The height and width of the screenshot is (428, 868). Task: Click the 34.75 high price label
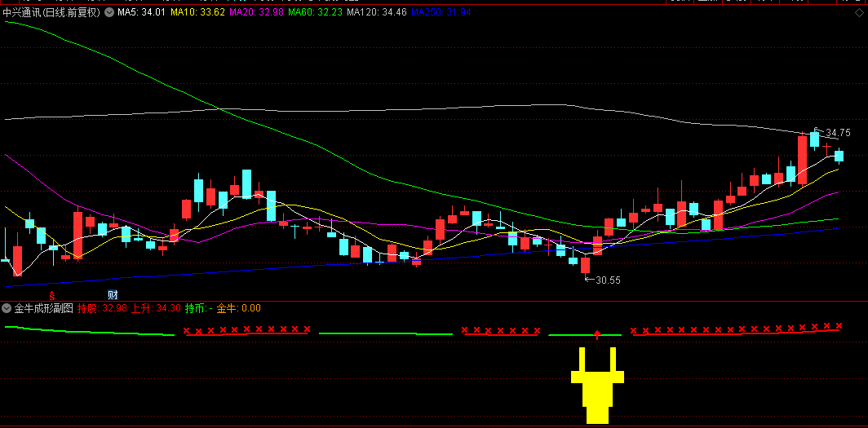click(838, 133)
